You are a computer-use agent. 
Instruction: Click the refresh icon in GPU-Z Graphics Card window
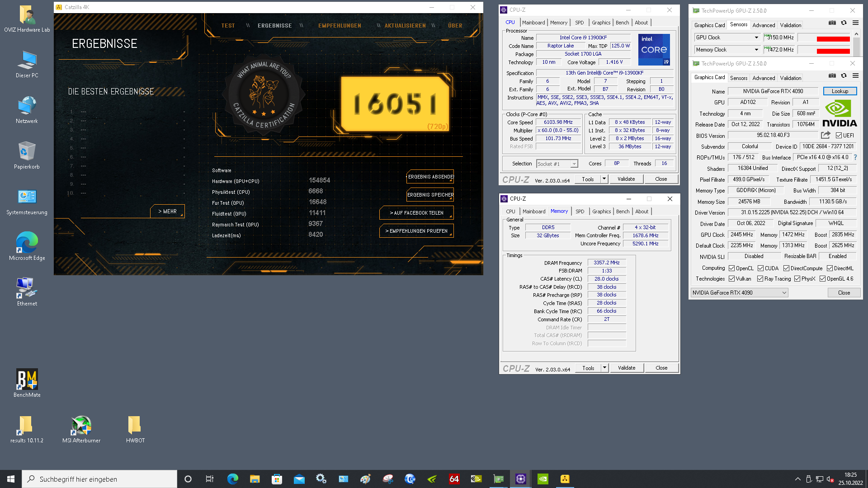[844, 76]
